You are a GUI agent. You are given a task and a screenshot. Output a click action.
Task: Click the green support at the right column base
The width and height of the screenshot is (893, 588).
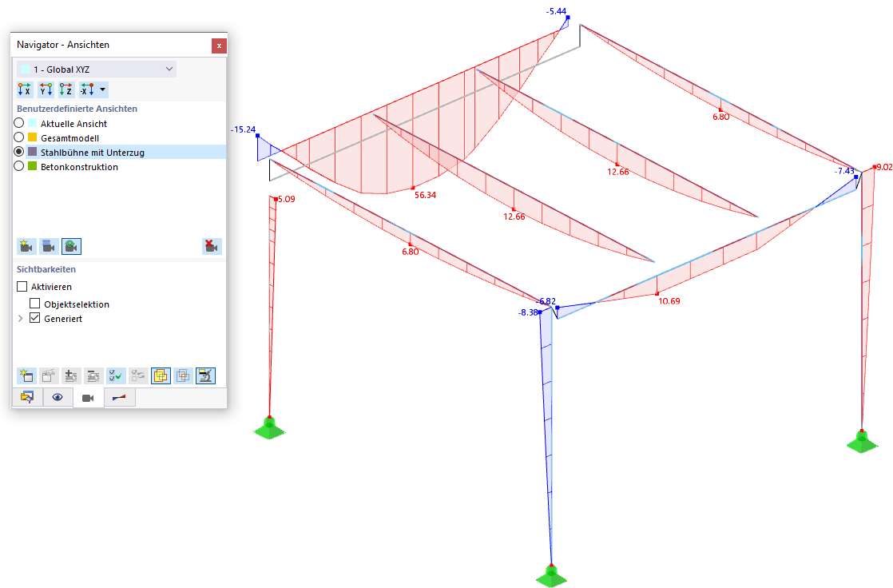pos(862,442)
